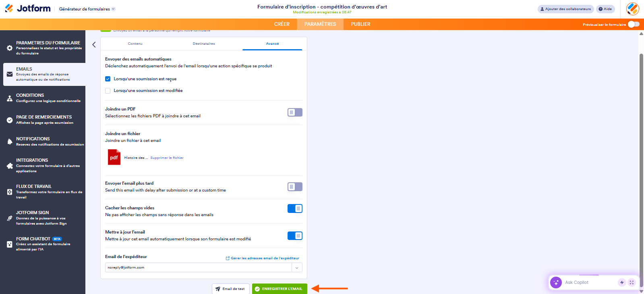The image size is (644, 294).
Task: Click Gérer les adresses email de l'expéditeur
Action: coord(263,258)
